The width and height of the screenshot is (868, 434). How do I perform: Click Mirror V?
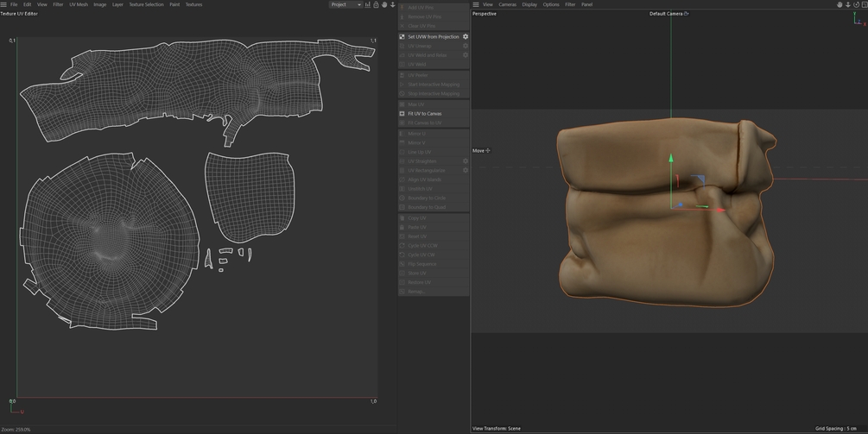(434, 142)
